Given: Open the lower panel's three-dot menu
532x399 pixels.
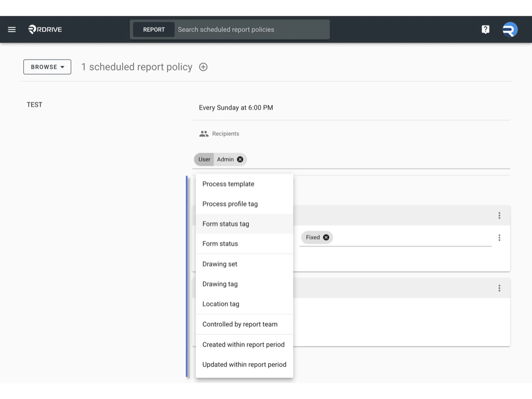Looking at the screenshot, I should (x=499, y=288).
